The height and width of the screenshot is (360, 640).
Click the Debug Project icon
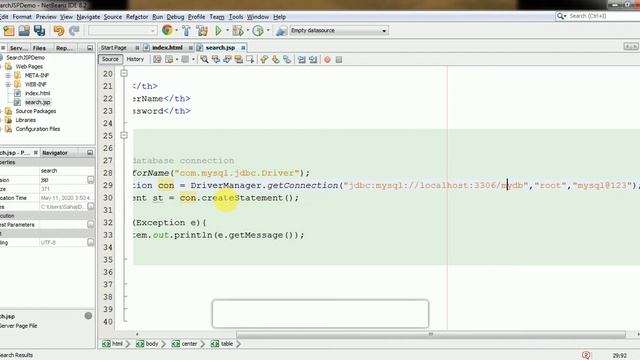coord(238,31)
